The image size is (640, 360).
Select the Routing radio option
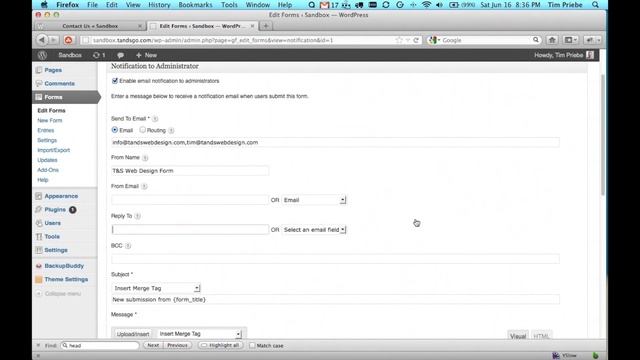[x=142, y=130]
